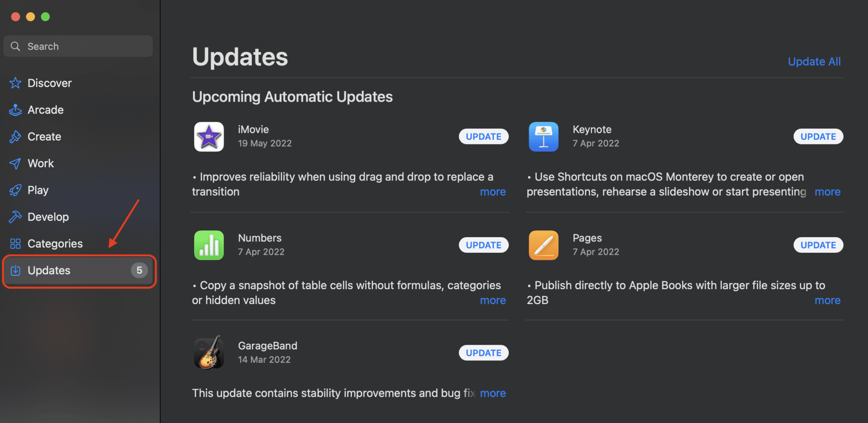Open Play via the rocket icon

pyautogui.click(x=15, y=190)
